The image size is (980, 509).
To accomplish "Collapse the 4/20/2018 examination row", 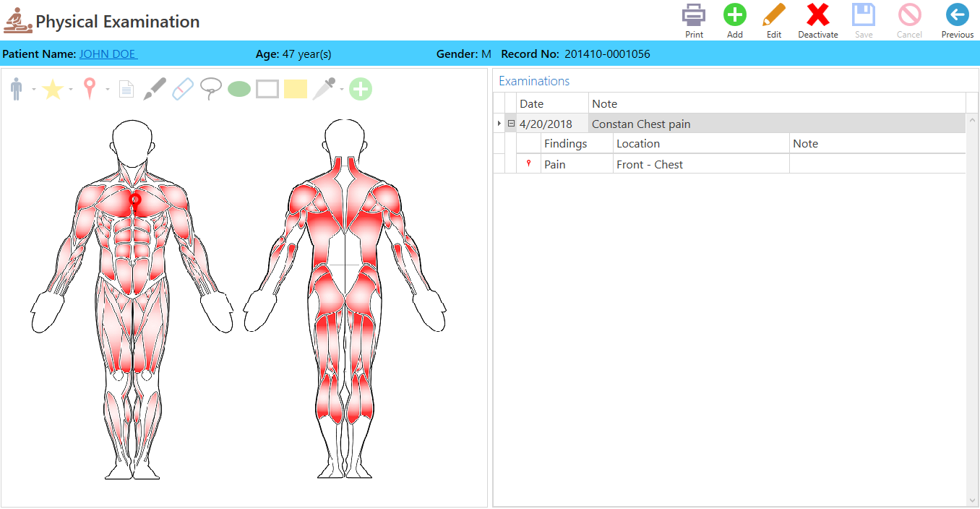I will (x=511, y=123).
